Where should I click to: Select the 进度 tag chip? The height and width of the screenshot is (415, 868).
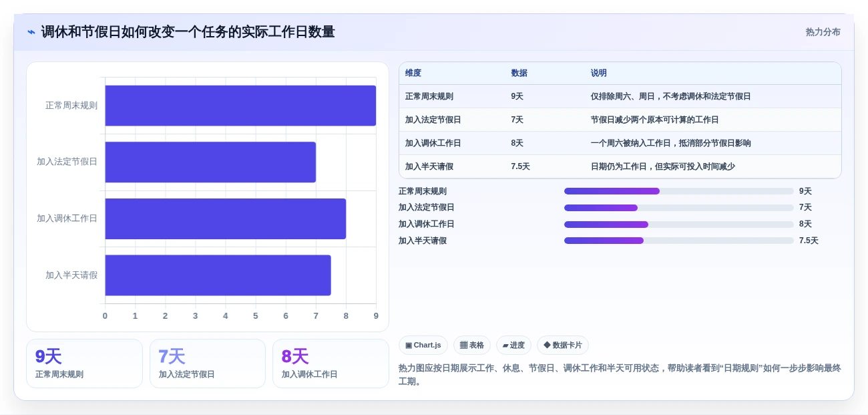(513, 345)
